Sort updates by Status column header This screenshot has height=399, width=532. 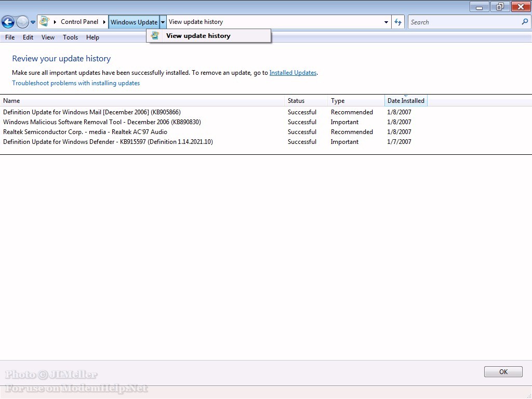tap(296, 101)
